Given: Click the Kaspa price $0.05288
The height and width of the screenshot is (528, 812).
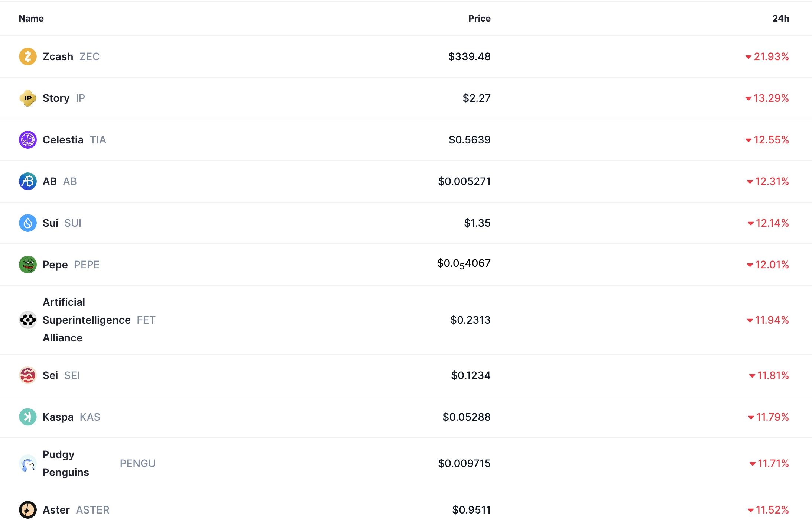Looking at the screenshot, I should [x=467, y=417].
